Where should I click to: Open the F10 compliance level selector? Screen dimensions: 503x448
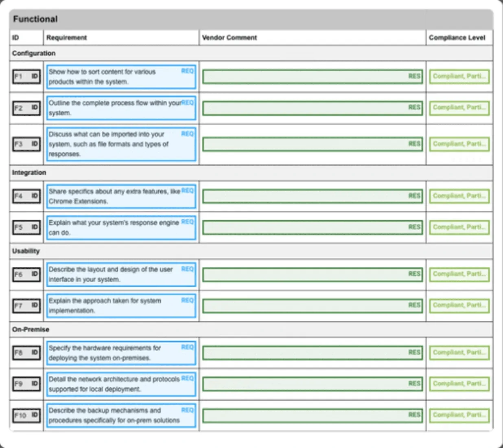pyautogui.click(x=459, y=415)
